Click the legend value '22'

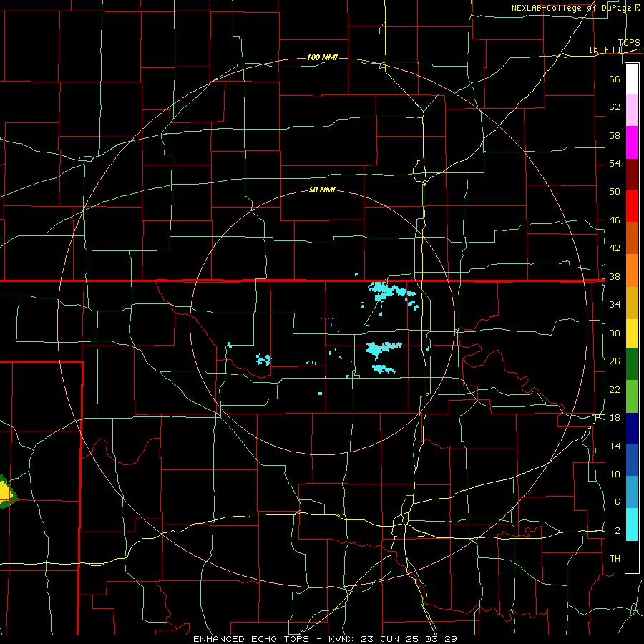point(615,390)
